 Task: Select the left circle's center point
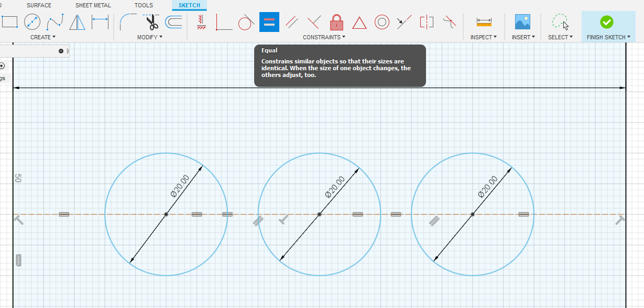point(166,214)
